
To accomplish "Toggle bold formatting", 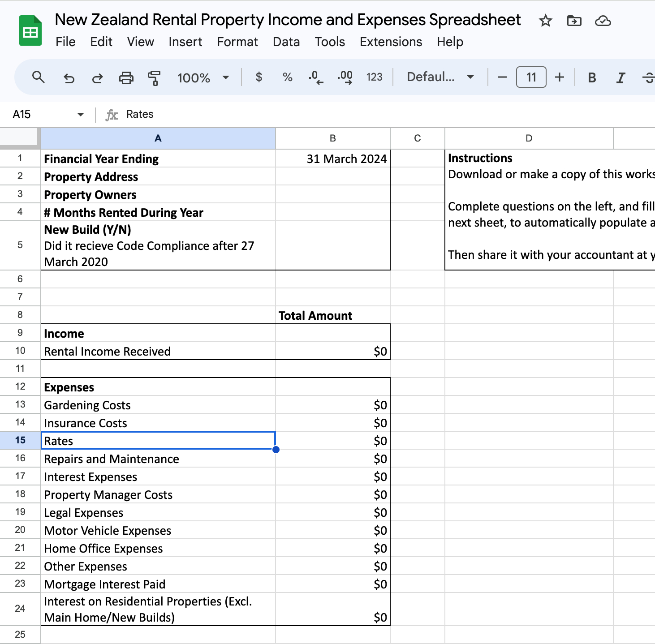I will (x=591, y=77).
